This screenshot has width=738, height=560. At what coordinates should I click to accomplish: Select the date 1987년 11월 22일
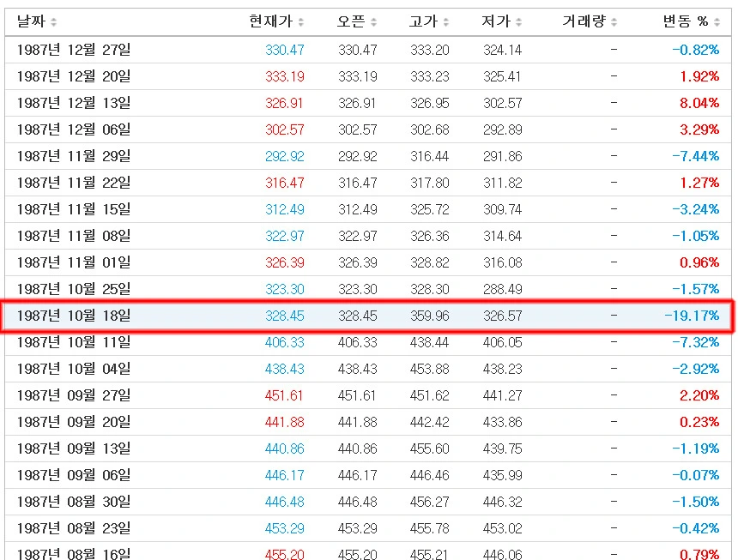[74, 183]
